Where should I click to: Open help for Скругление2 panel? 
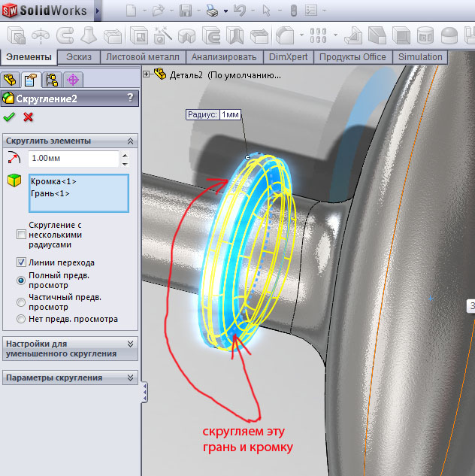coord(130,98)
